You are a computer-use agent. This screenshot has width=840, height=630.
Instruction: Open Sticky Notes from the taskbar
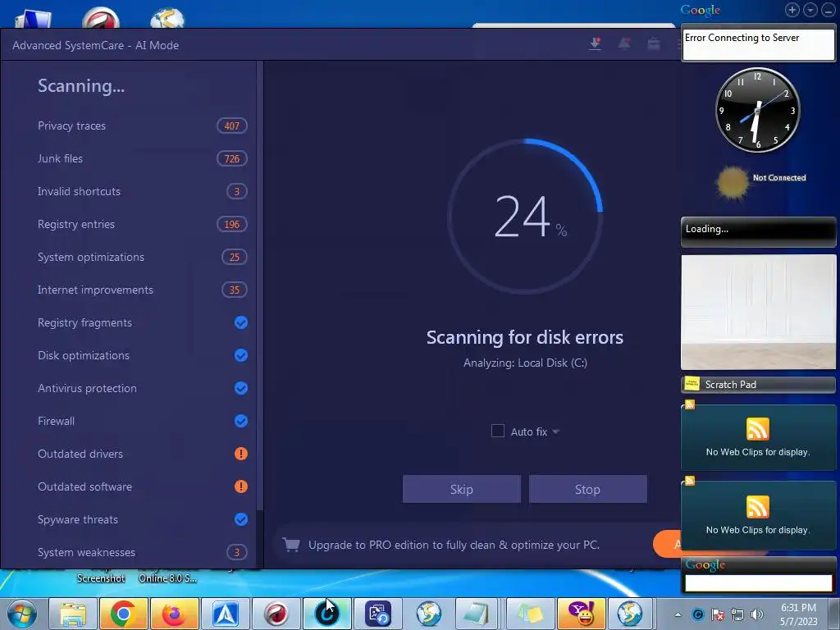[530, 614]
